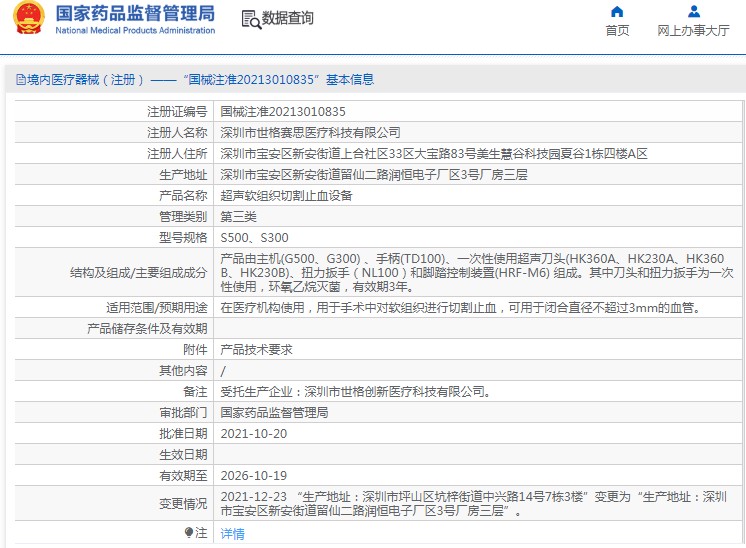746x548 pixels.
Task: Click the 审批部门 label
Action: pyautogui.click(x=183, y=412)
